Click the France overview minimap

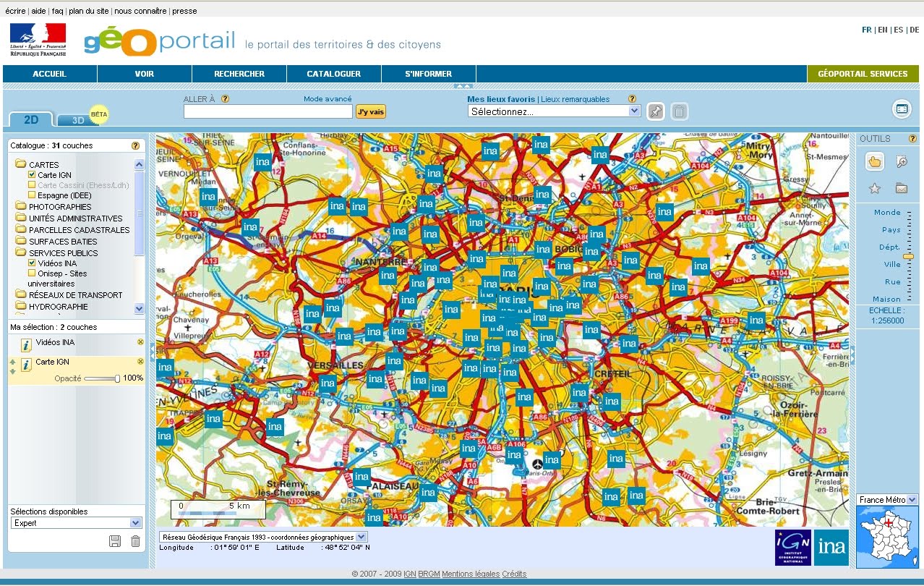tap(887, 537)
